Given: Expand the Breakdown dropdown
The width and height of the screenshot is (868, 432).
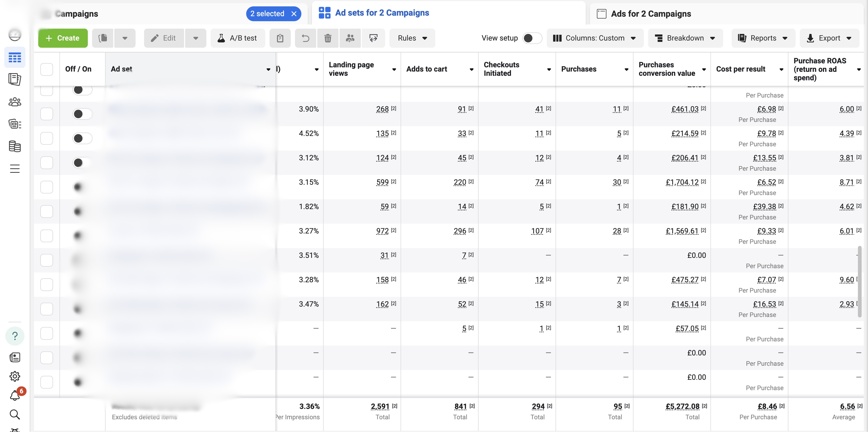Looking at the screenshot, I should pos(685,38).
